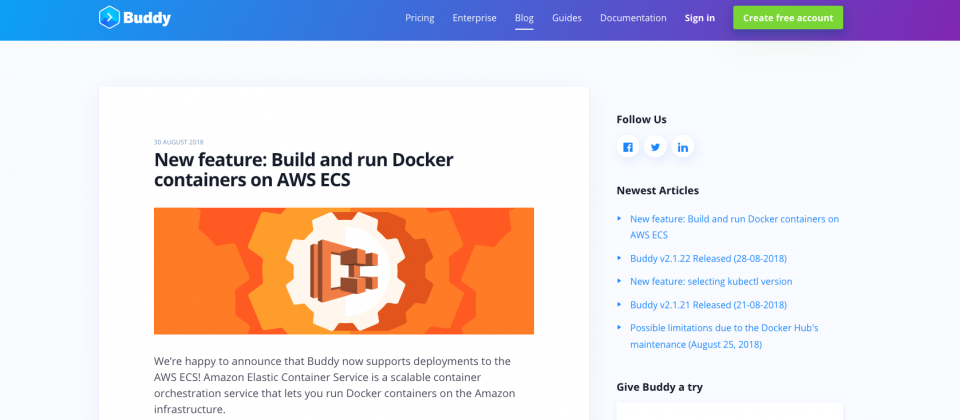
Task: Click the 'Follow Us' heading
Action: click(x=642, y=119)
